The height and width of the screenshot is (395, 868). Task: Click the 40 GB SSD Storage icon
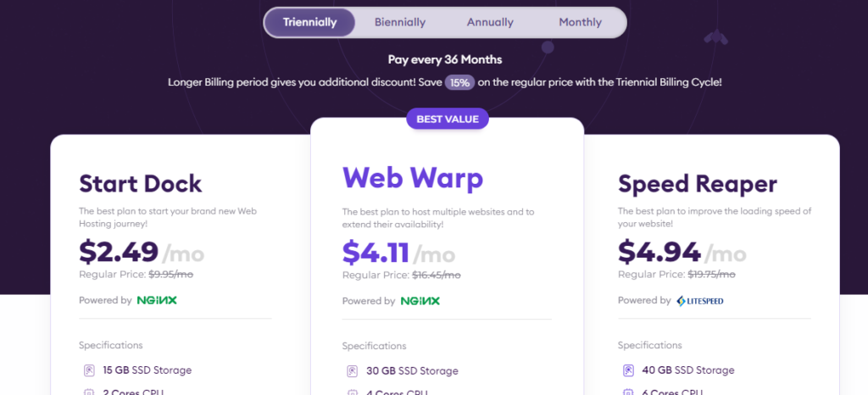(628, 370)
